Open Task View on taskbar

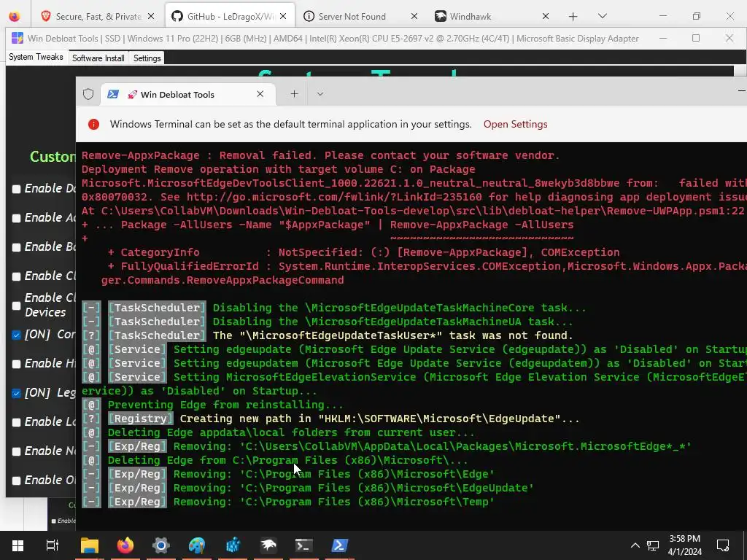tap(52, 545)
